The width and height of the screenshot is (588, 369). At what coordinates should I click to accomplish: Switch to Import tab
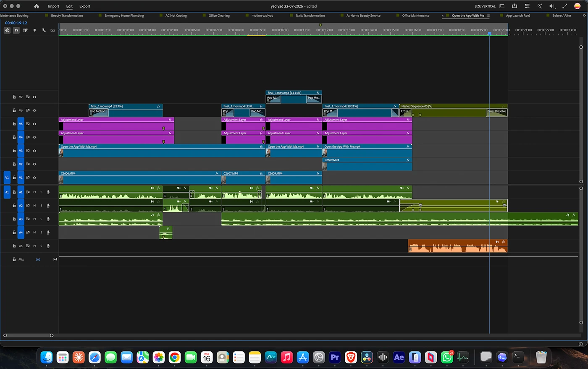click(53, 6)
